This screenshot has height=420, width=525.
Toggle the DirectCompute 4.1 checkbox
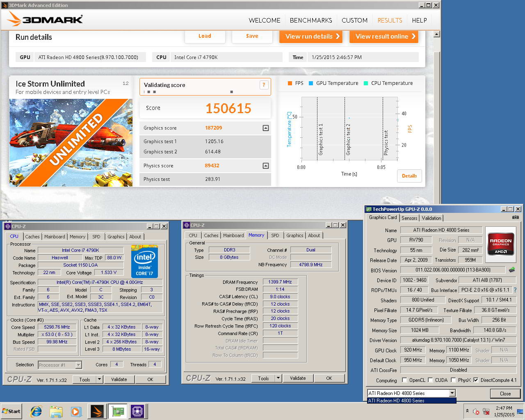click(x=476, y=380)
